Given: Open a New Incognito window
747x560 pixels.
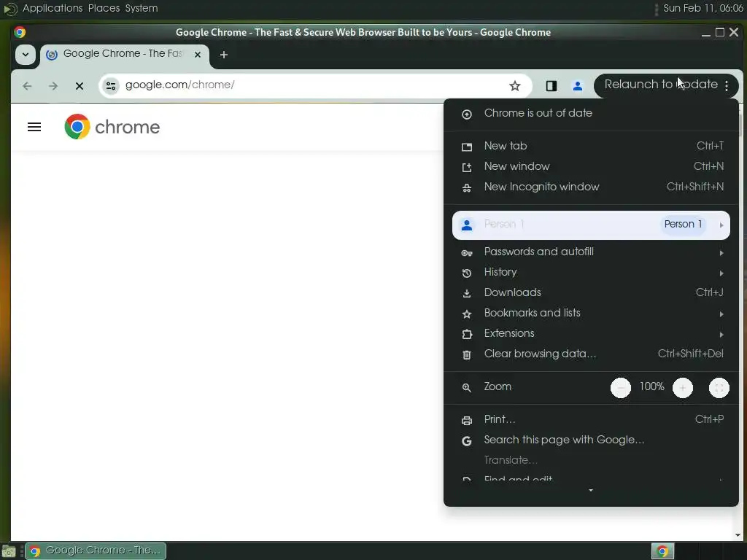Looking at the screenshot, I should 591,187.
